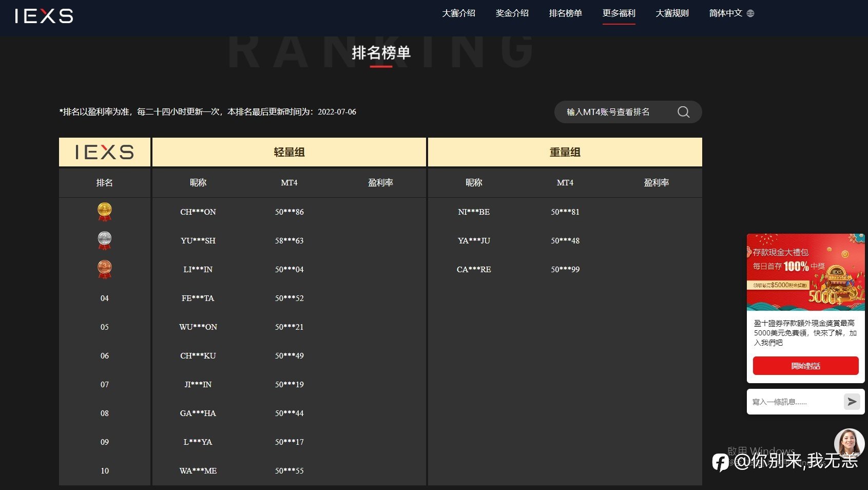The image size is (868, 490).
Task: Open the 更多福利 navigation item
Action: pos(619,13)
